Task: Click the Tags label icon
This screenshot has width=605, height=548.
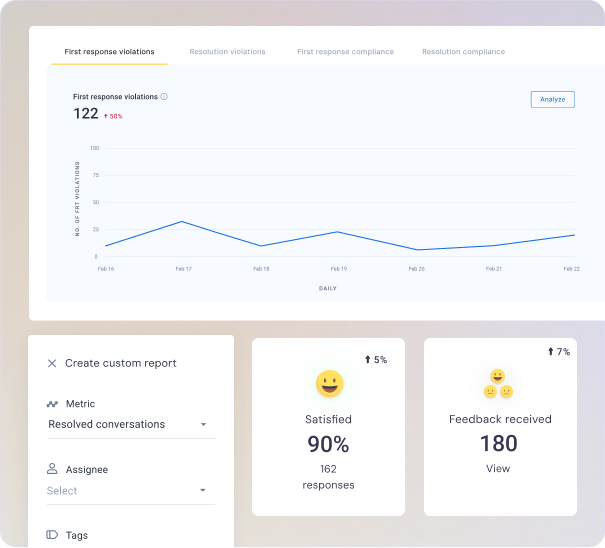Action: pos(52,535)
